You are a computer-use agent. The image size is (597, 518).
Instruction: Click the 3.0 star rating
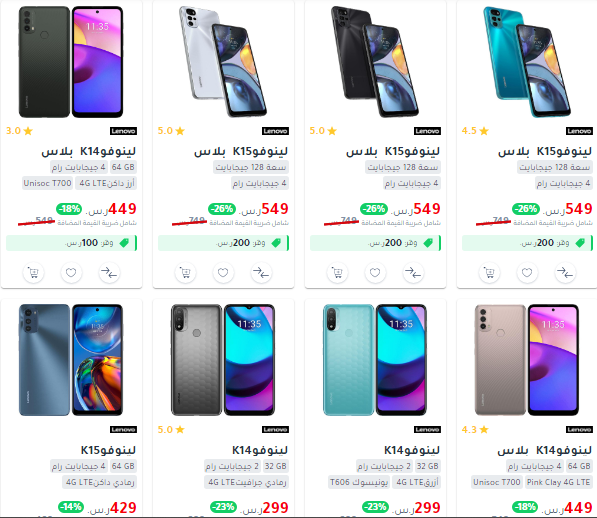tap(19, 131)
